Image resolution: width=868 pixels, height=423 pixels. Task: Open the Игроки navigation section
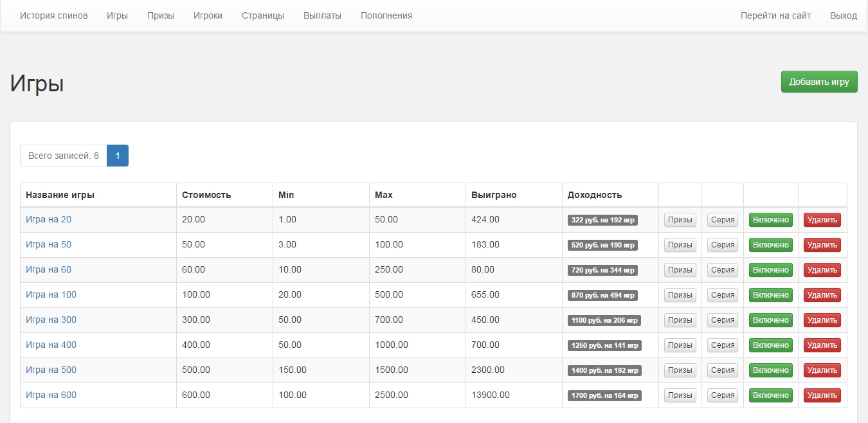pyautogui.click(x=208, y=15)
